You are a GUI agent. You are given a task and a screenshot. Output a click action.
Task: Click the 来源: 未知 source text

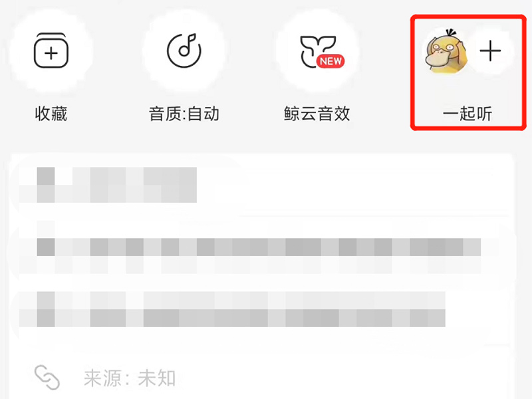point(130,378)
